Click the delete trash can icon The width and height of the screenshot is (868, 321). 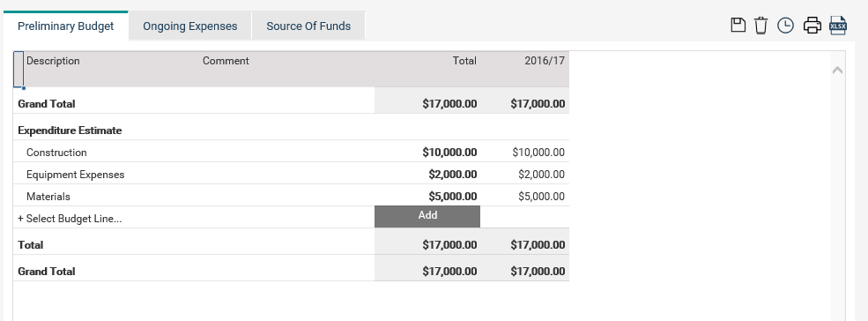click(761, 26)
